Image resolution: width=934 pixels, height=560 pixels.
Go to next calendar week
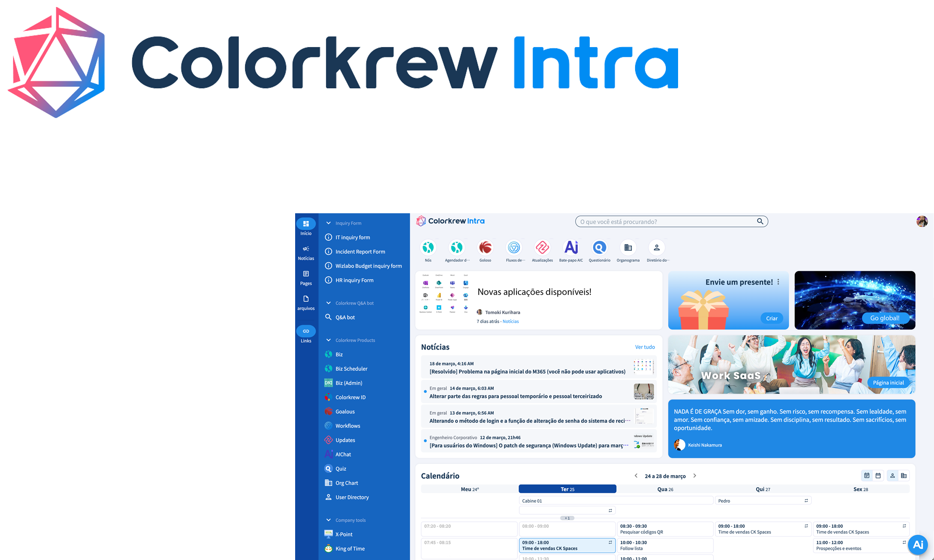coord(695,476)
